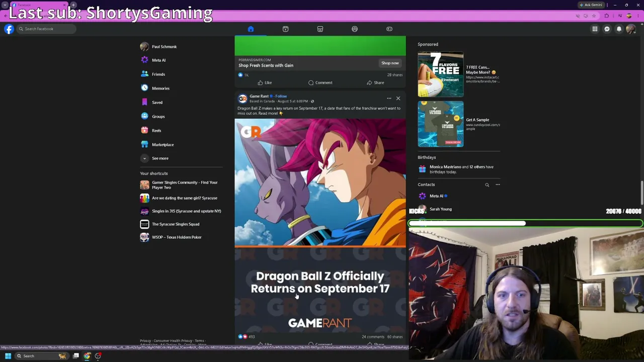
Task: Follow the Game Rant page
Action: [281, 96]
